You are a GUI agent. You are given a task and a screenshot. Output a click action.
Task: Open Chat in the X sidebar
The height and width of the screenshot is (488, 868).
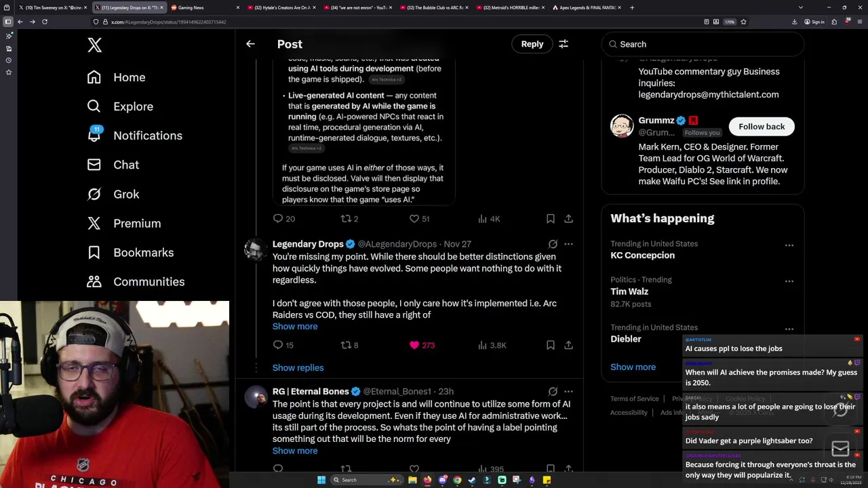(113, 165)
